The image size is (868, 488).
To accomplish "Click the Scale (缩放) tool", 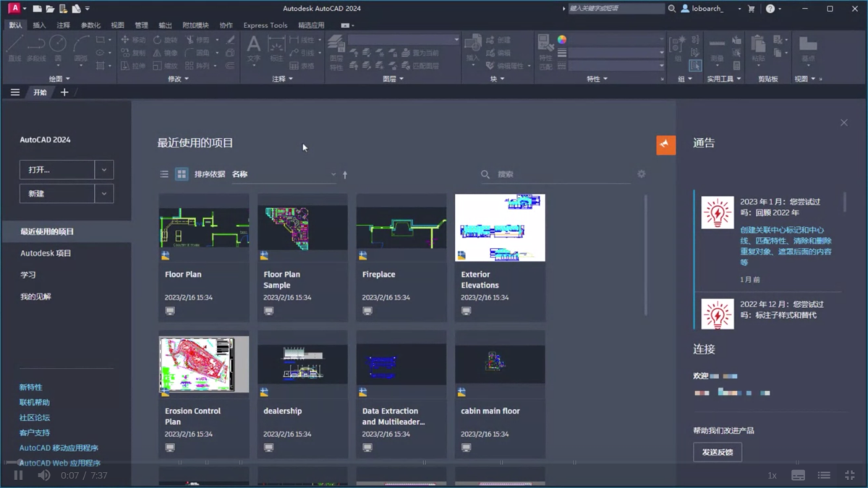I will point(165,66).
